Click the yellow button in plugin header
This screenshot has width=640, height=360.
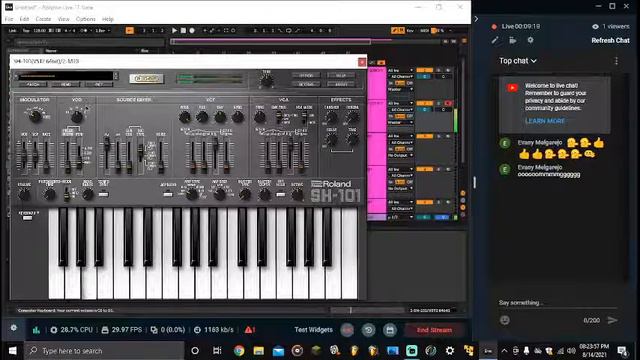(x=147, y=78)
